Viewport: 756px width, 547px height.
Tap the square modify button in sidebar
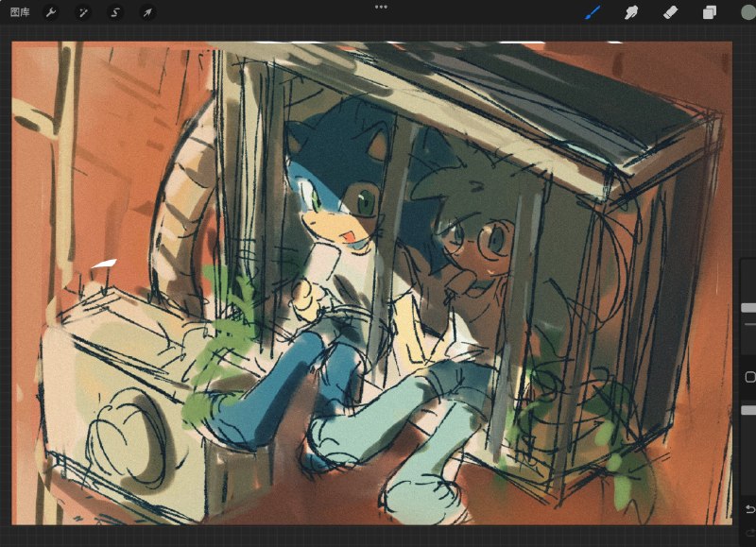pyautogui.click(x=750, y=376)
